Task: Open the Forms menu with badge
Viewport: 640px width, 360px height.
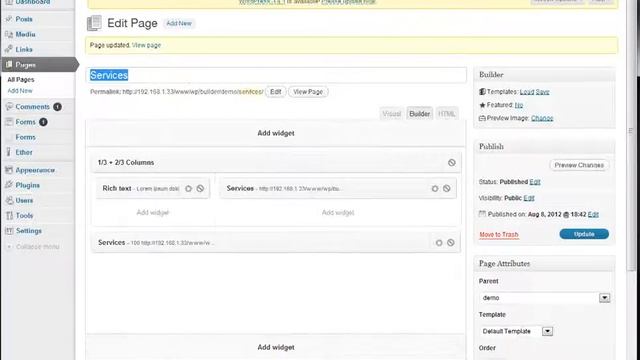Action: tap(25, 122)
